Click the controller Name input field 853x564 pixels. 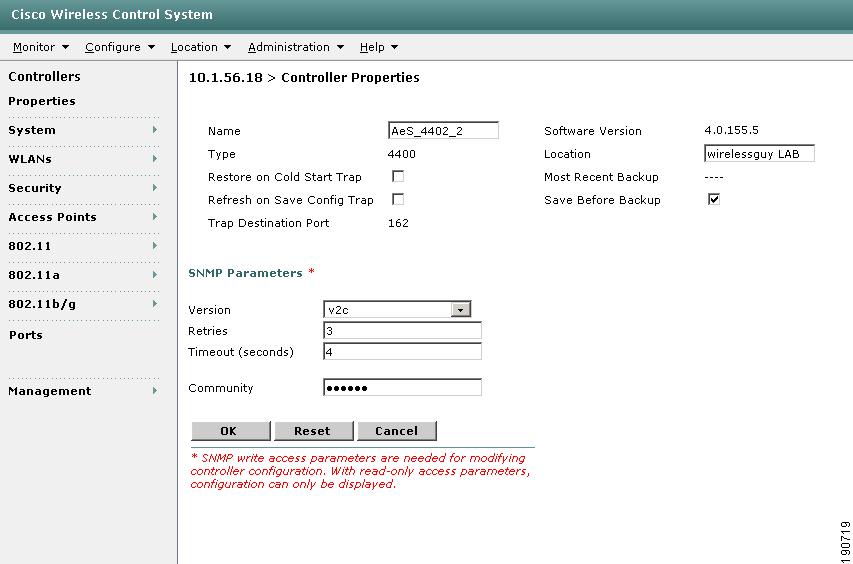pyautogui.click(x=443, y=131)
